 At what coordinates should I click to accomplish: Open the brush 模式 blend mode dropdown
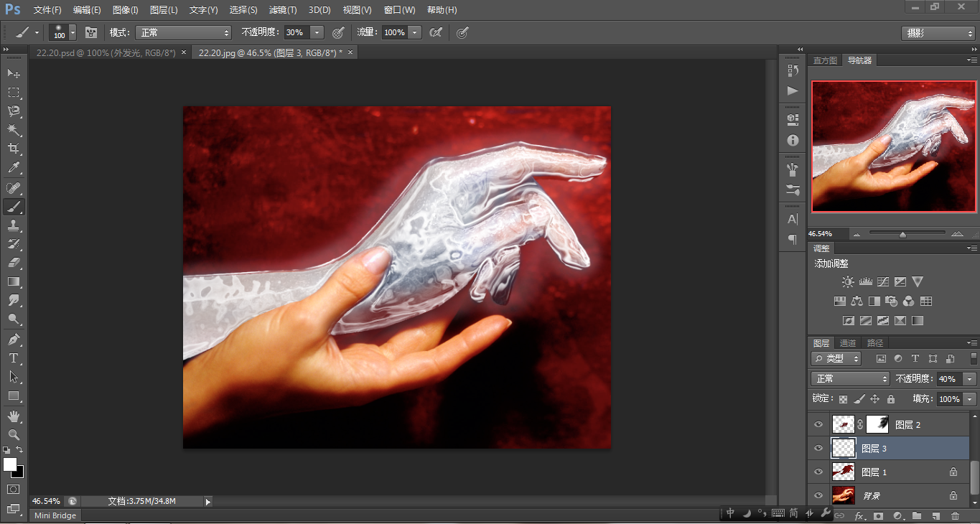(x=184, y=32)
